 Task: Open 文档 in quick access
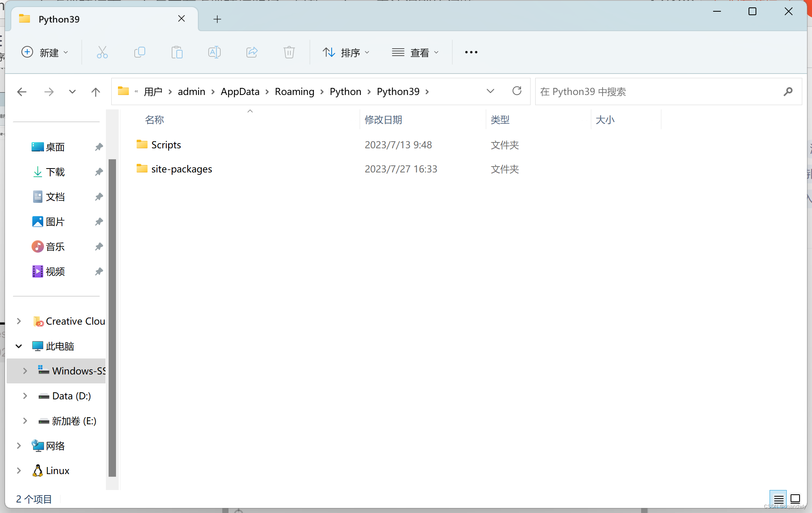click(x=55, y=197)
